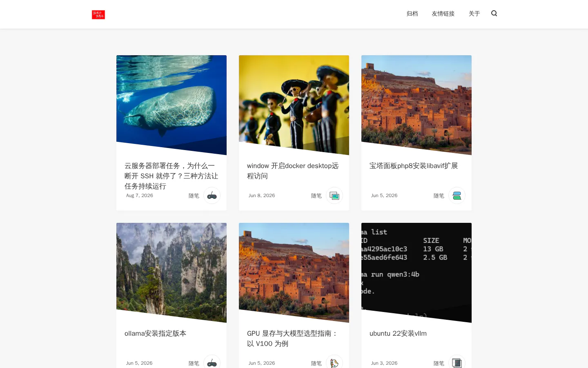Viewport: 588px width, 368px height.
Task: Click the gamepad avatar on the SSH post card
Action: (212, 195)
